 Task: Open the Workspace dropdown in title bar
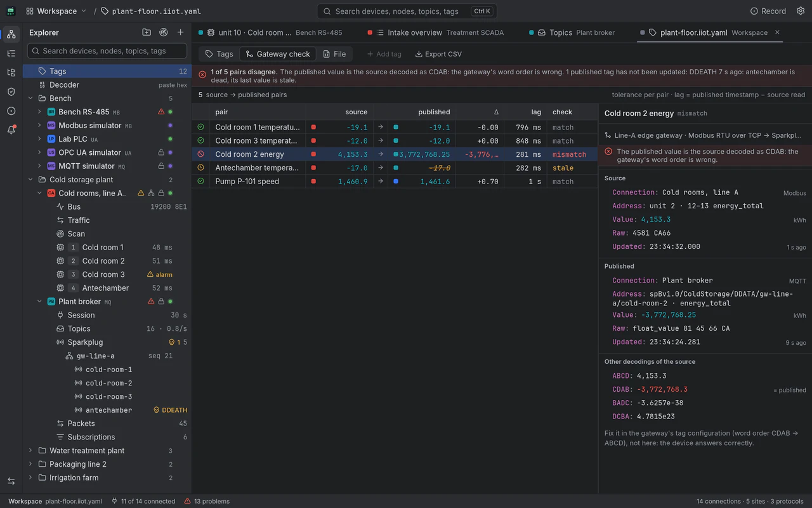click(56, 11)
